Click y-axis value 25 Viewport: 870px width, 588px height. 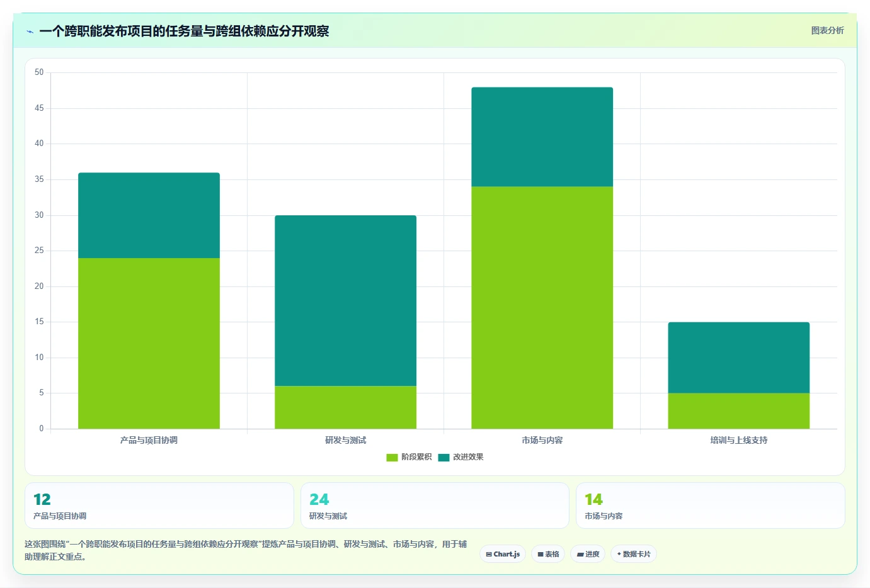(39, 251)
